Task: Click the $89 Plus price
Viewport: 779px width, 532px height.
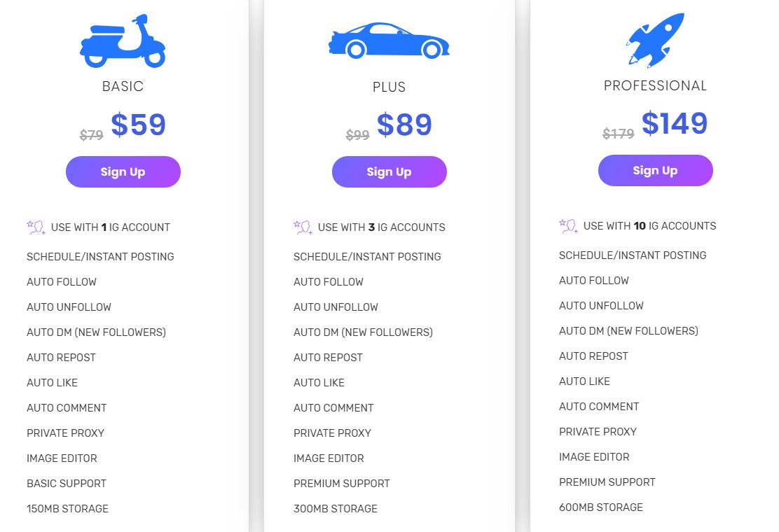Action: point(404,125)
